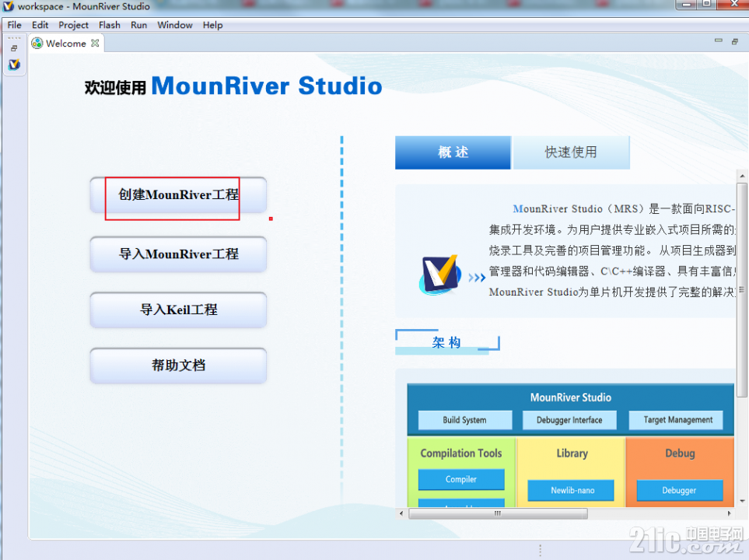Click the MounRiver Studio diagram header
This screenshot has height=560, width=749.
570,397
